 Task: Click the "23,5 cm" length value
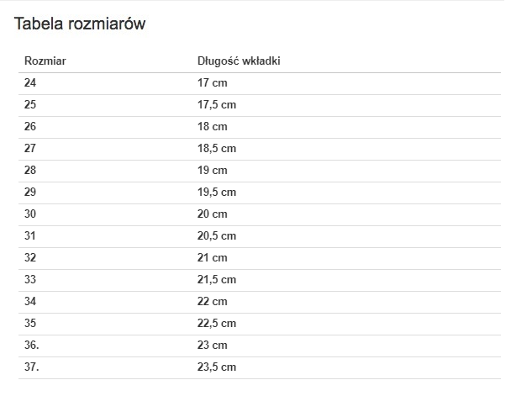pyautogui.click(x=217, y=367)
